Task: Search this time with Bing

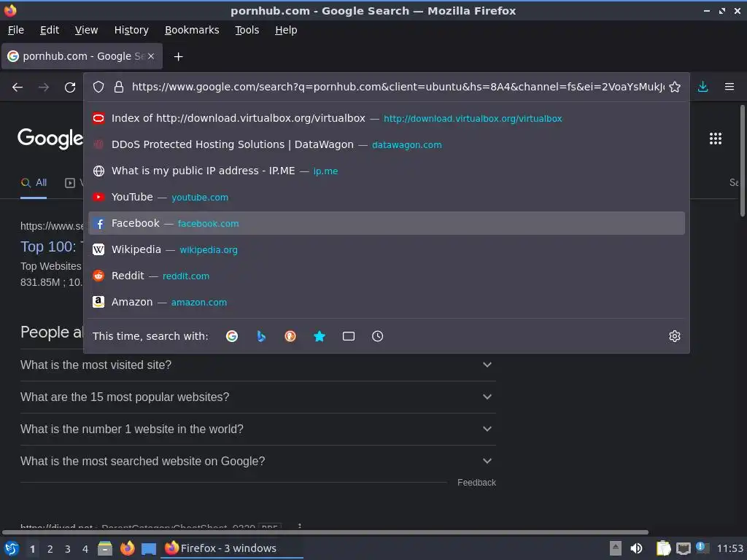Action: click(261, 336)
